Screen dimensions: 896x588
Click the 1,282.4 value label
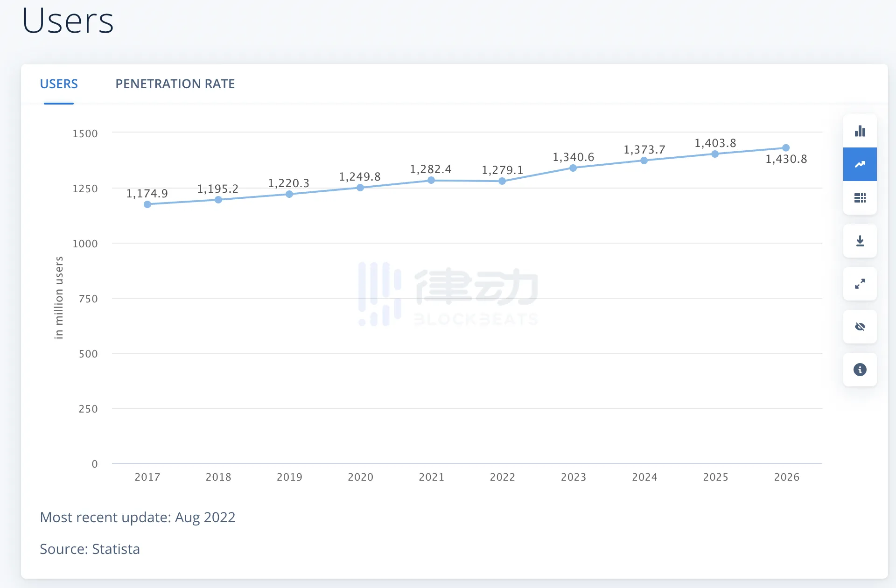pyautogui.click(x=431, y=169)
